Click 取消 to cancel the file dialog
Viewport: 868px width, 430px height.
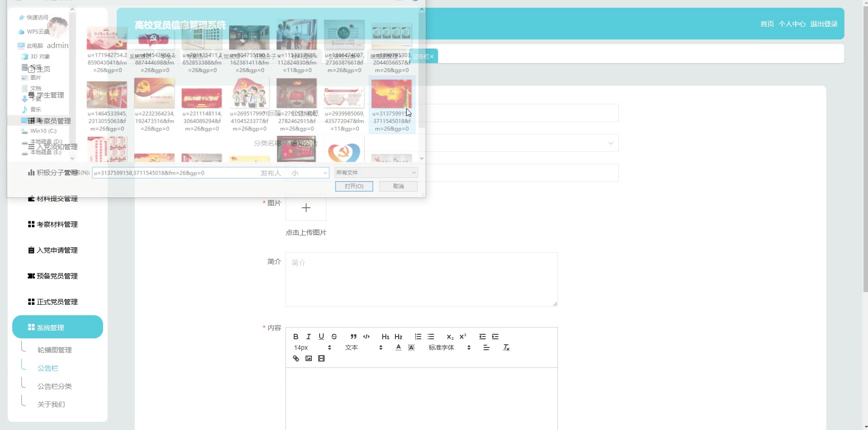click(398, 186)
